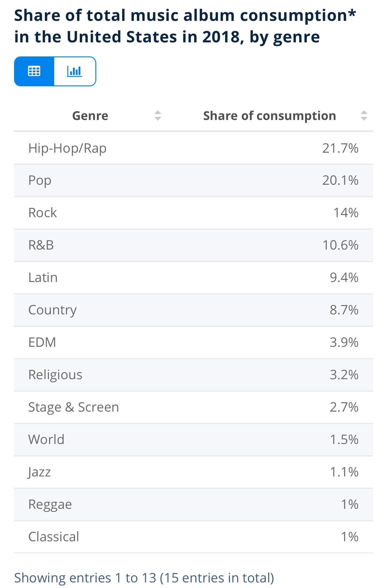Click the Genre column header

[90, 116]
